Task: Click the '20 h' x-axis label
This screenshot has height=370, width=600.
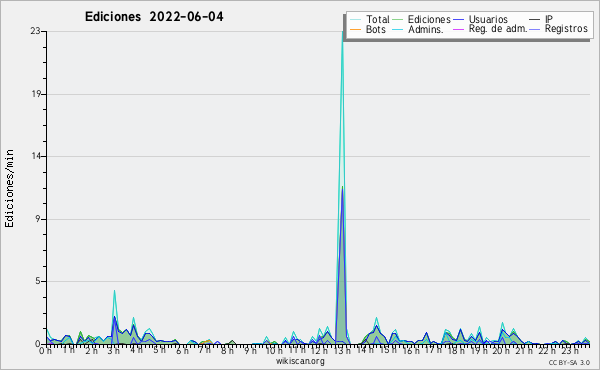Action: pos(501,350)
